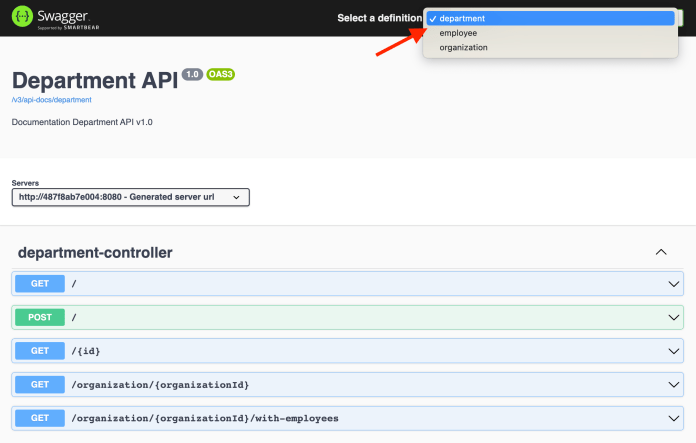696x443 pixels.
Task: Expand the GET /{id} endpoint
Action: pyautogui.click(x=347, y=351)
